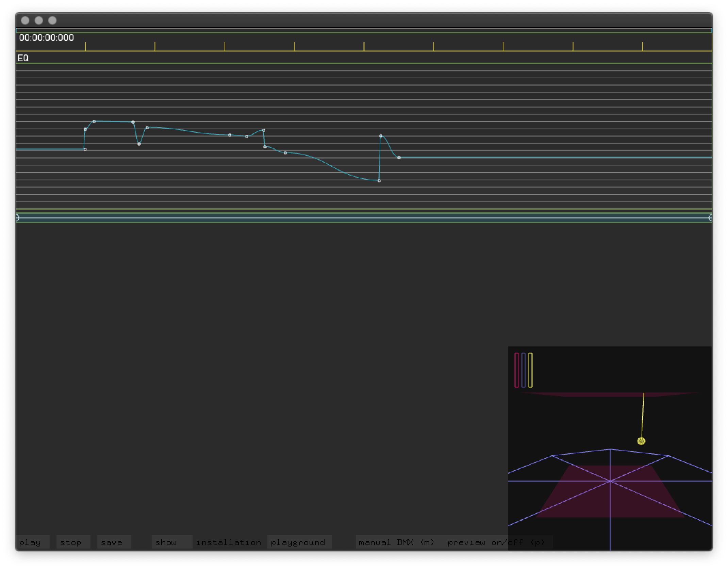
Task: Click the EQ track header label
Action: coord(23,58)
